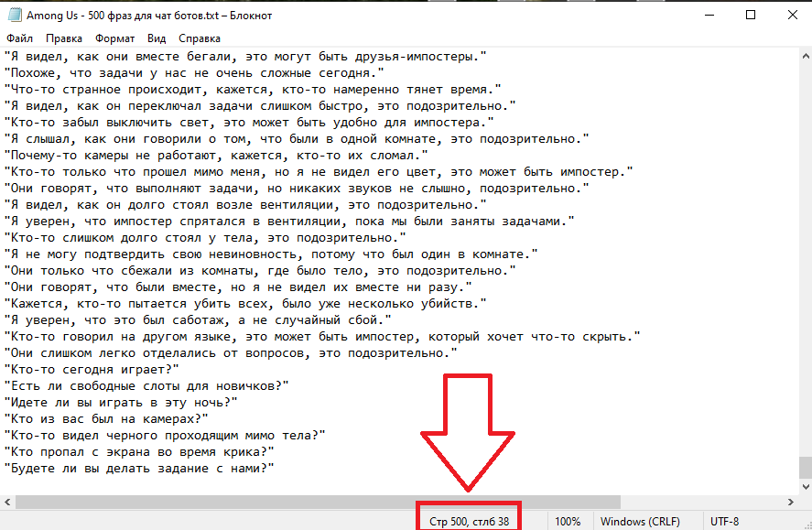Click the line 'Я не могу подтвердить свою невиновность'
812x530 pixels.
(271, 254)
